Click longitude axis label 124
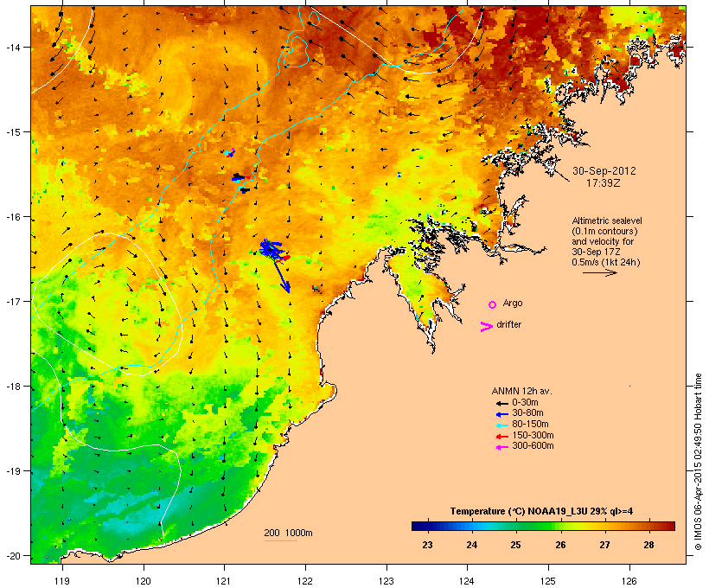The height and width of the screenshot is (588, 709). 467,581
